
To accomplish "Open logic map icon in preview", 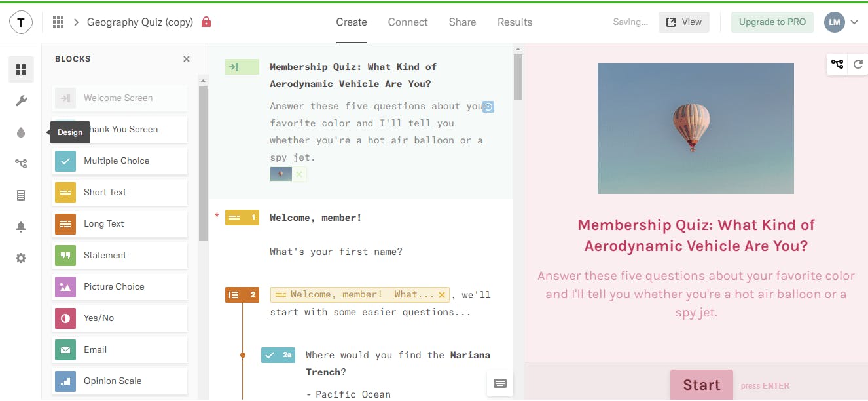I will [837, 64].
